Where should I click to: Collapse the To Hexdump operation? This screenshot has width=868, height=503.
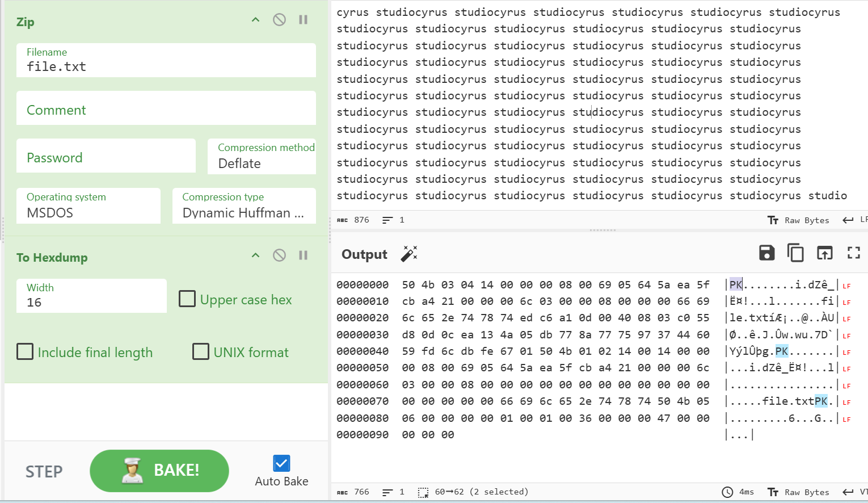coord(255,255)
